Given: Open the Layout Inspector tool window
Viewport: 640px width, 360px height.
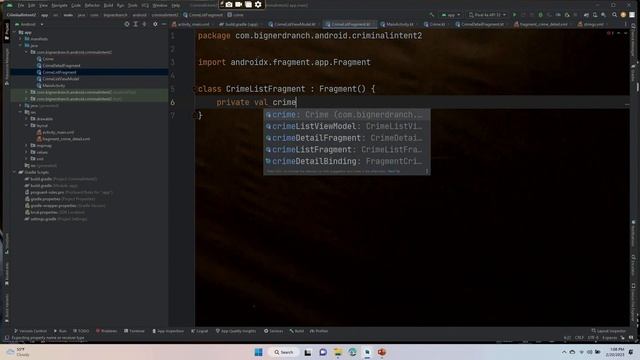Looking at the screenshot, I should click(608, 331).
